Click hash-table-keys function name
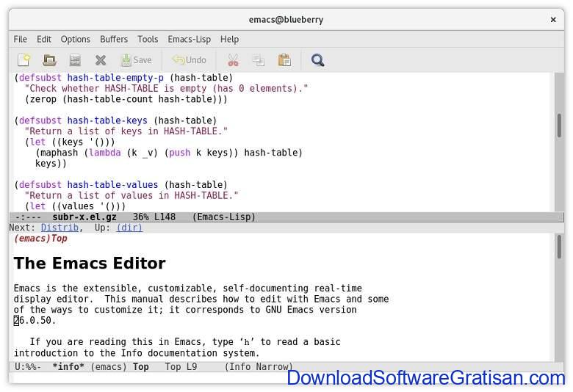This screenshot has height=392, width=573. tap(107, 120)
